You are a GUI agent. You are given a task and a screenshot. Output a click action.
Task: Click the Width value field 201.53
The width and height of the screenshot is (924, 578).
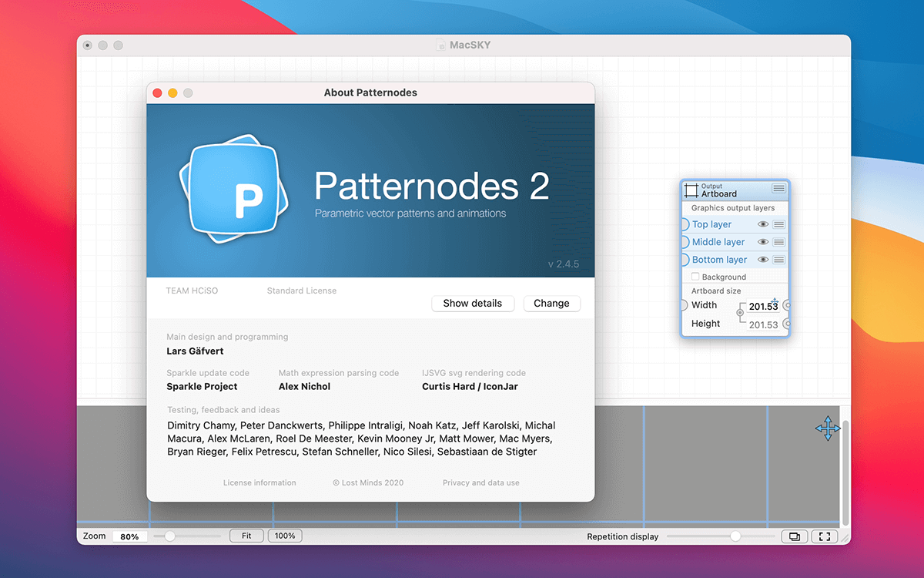click(763, 307)
